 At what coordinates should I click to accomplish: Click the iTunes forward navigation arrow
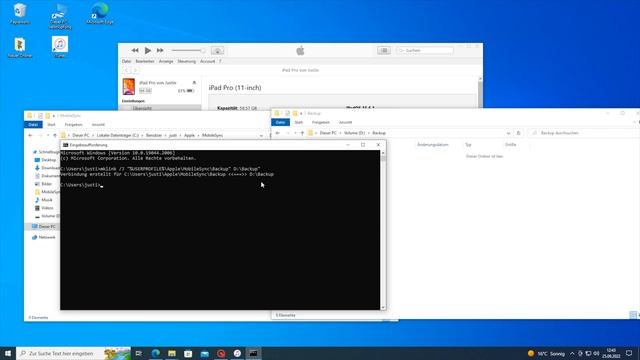[136, 70]
